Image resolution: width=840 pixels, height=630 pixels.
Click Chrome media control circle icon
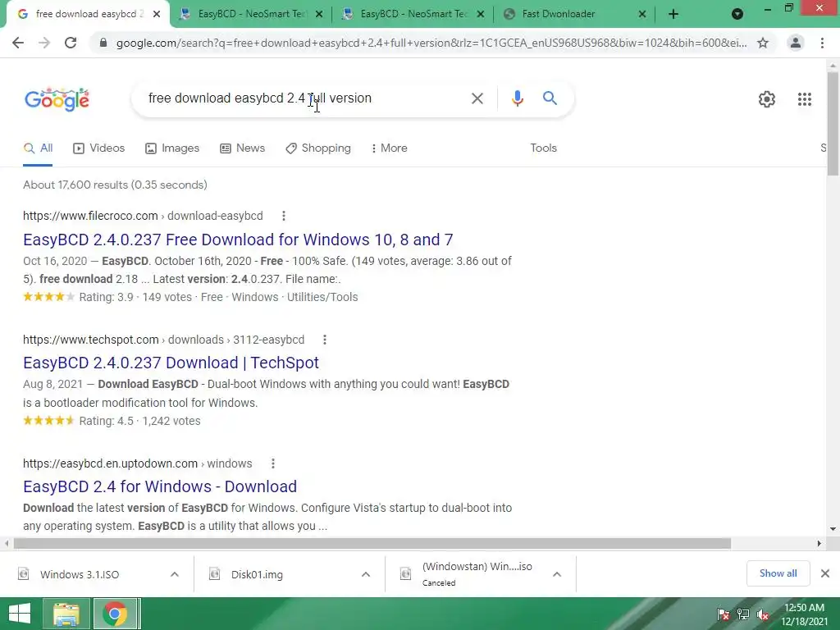[x=737, y=14]
